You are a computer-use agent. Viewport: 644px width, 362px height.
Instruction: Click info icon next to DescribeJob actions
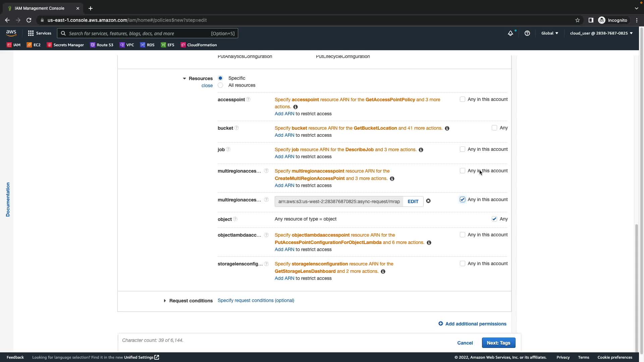[x=421, y=150]
